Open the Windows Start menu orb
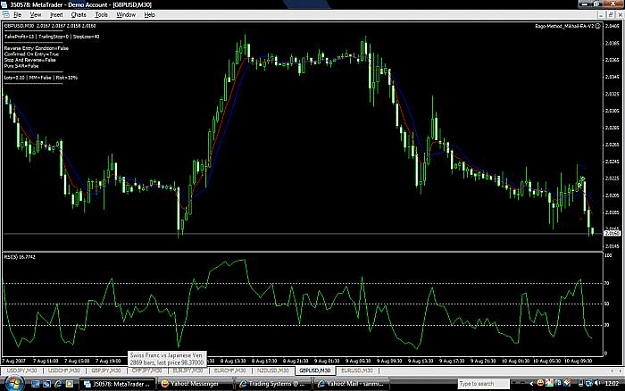This screenshot has width=625, height=391. [x=13, y=383]
